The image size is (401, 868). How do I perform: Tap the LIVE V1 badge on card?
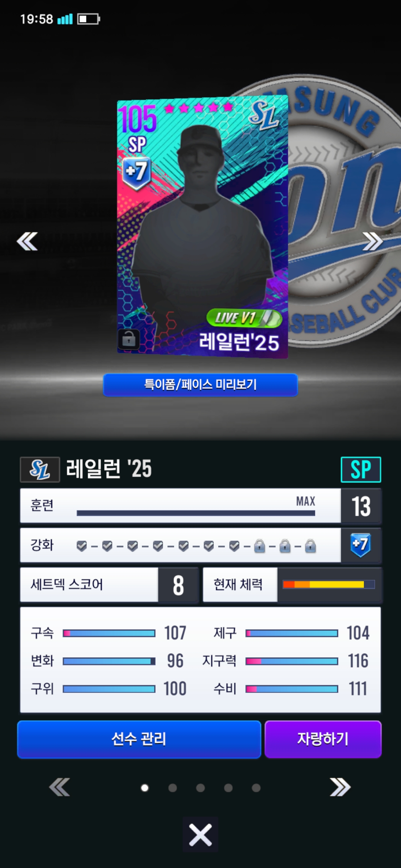coord(244,318)
